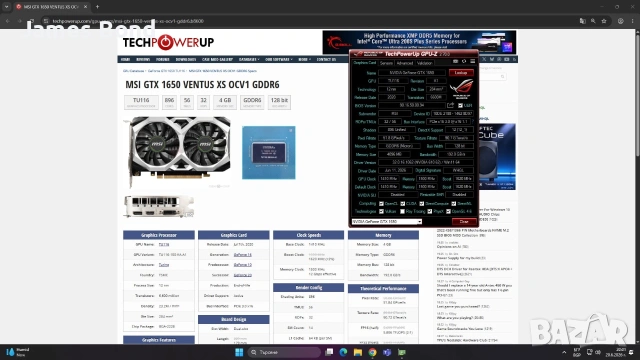Toggle the Ray Tracing checkbox

[402, 211]
